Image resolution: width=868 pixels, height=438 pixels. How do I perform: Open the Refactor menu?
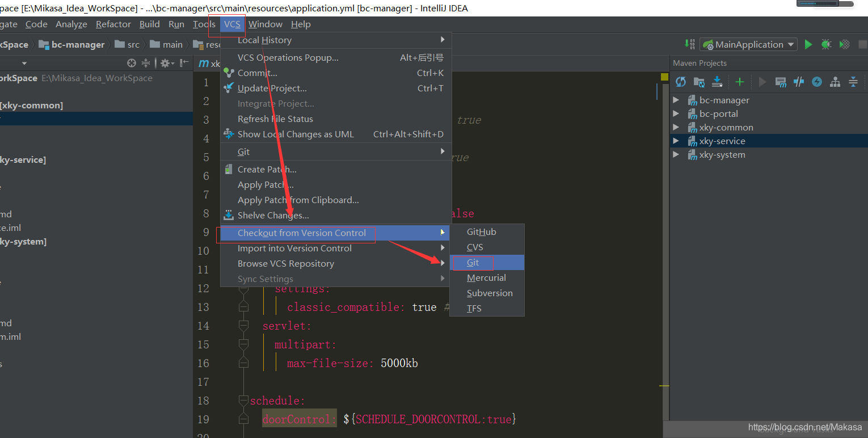coord(113,24)
